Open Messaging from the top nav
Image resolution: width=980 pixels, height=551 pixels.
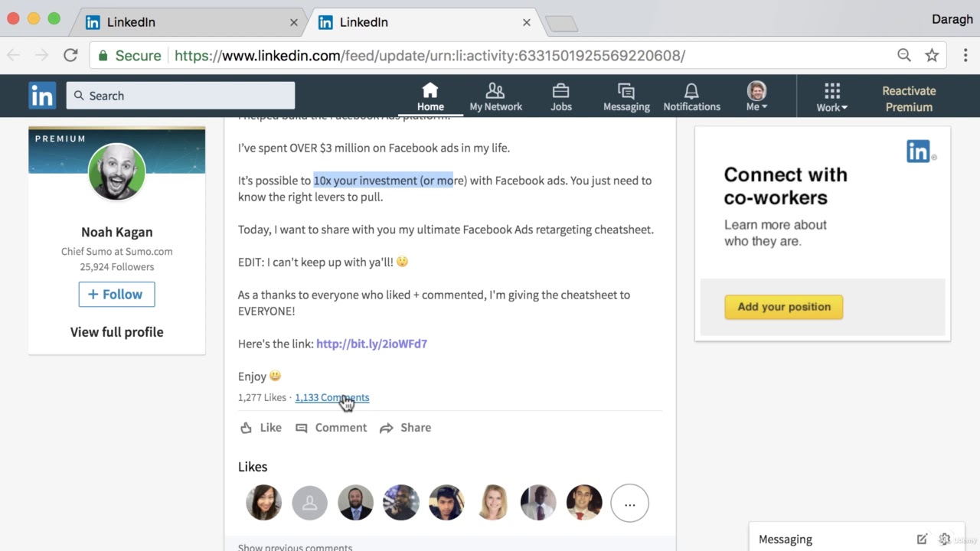point(626,96)
